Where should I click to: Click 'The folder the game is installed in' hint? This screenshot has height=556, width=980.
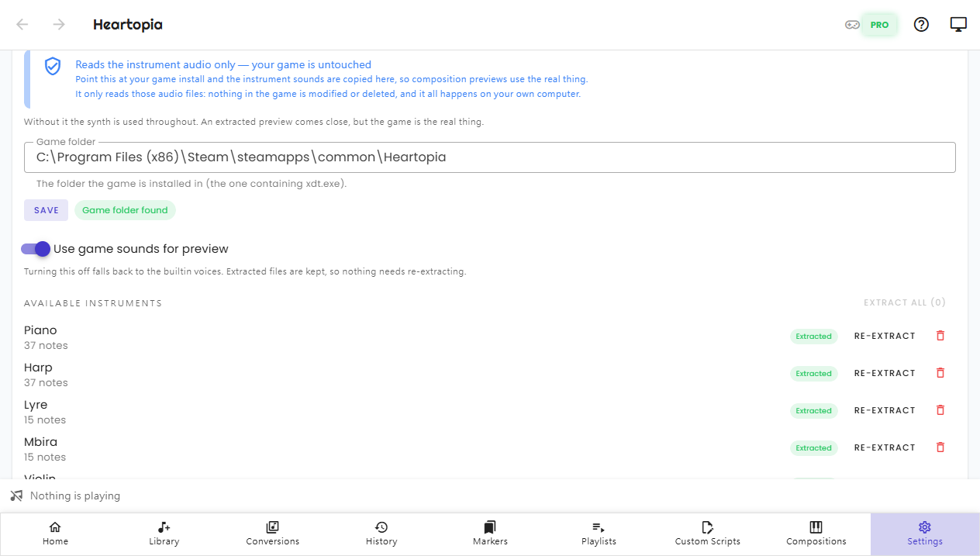[x=192, y=184]
